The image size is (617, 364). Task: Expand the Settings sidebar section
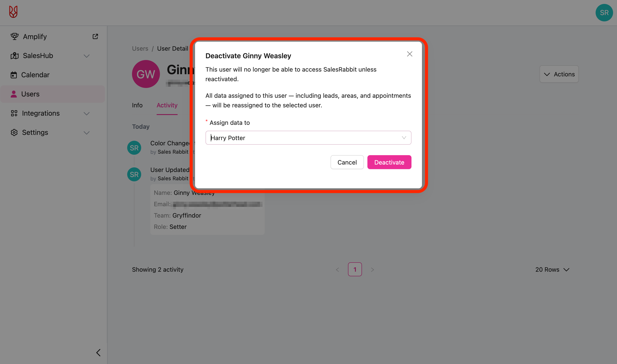coord(87,133)
